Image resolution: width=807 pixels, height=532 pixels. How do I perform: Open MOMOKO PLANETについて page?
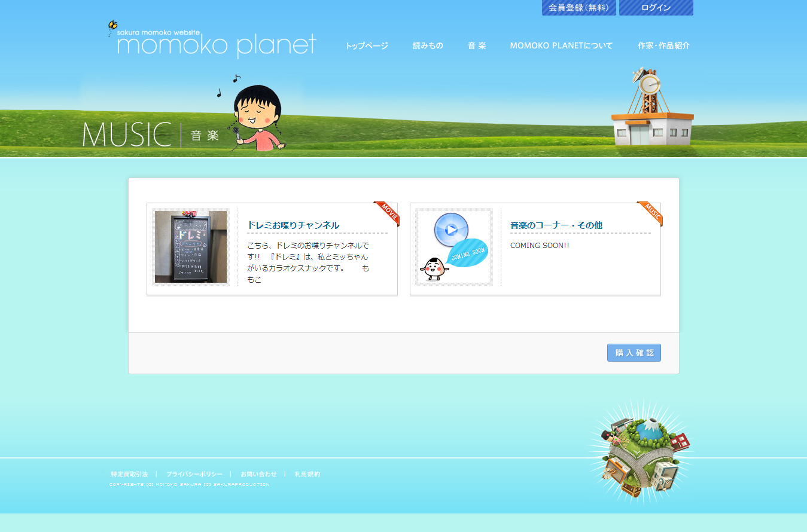click(561, 45)
